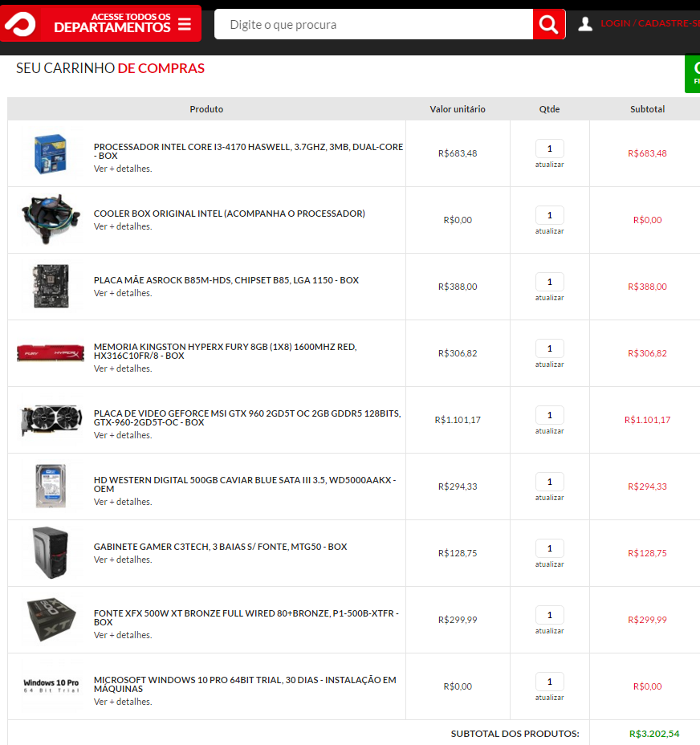The width and height of the screenshot is (700, 745).
Task: Open Kingston HyperX Fury memory thumbnail
Action: (51, 353)
